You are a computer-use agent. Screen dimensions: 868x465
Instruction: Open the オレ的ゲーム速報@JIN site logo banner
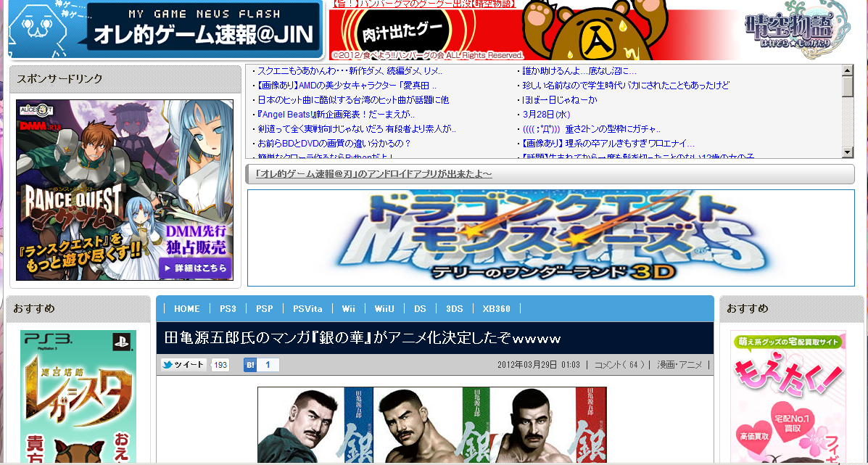coord(166,29)
